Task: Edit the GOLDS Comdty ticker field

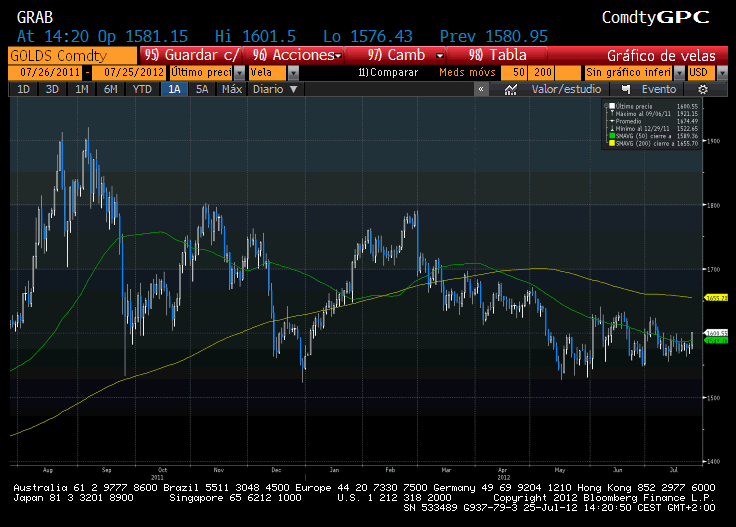Action: (72, 56)
